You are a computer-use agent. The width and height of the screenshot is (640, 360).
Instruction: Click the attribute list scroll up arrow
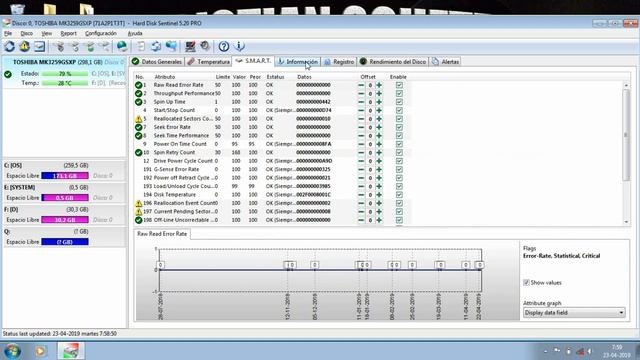[x=626, y=85]
